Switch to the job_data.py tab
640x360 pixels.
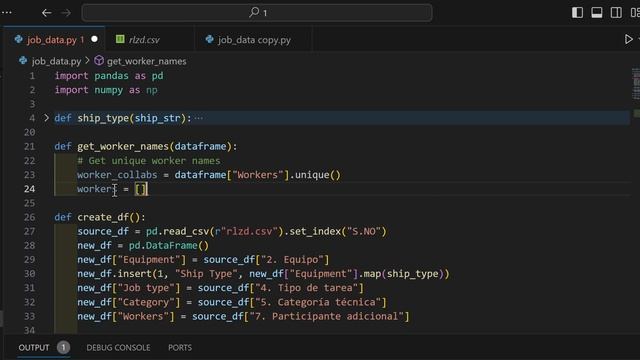pos(54,40)
